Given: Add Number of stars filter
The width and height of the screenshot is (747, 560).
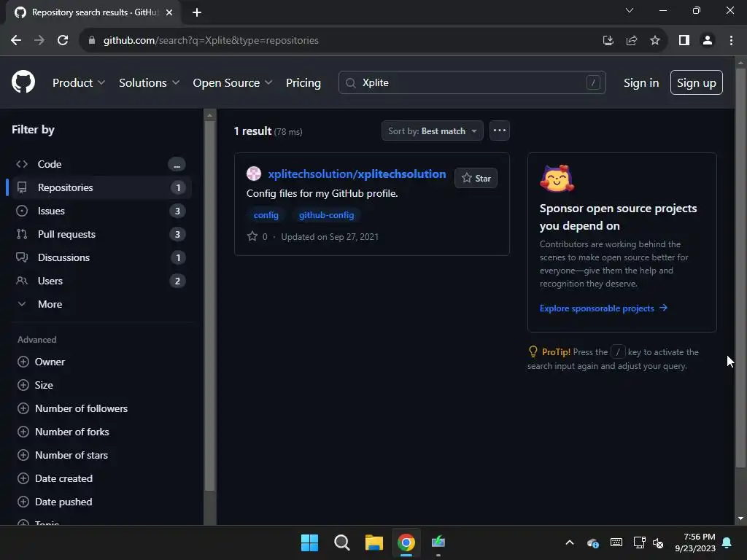Looking at the screenshot, I should point(63,455).
